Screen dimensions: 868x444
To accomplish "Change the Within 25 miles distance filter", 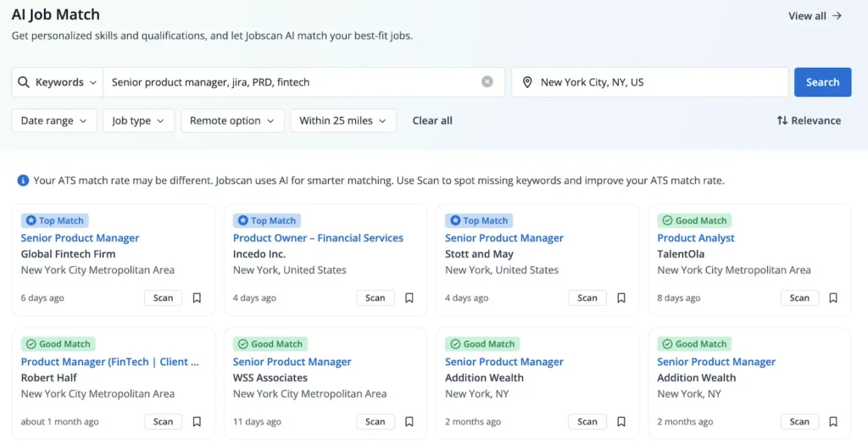I will click(x=343, y=121).
